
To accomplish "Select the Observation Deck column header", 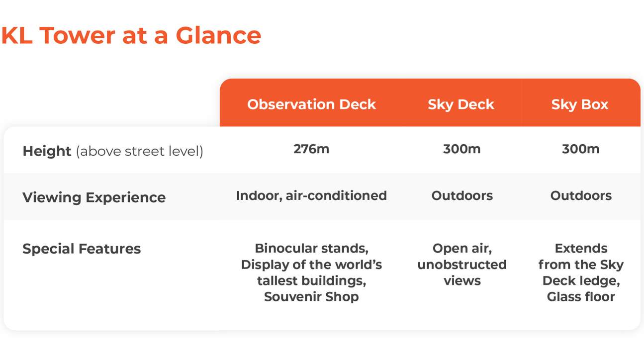I will tap(311, 104).
